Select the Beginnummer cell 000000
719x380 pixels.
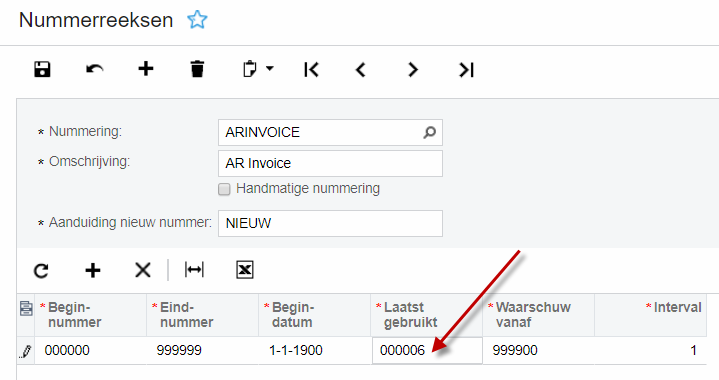point(91,351)
